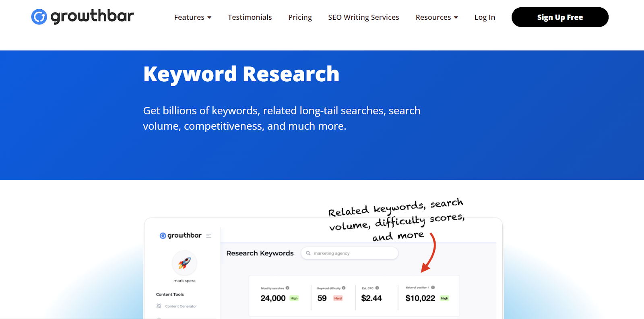Open Content Generator in the sidebar
Viewport: 644px width, 319px height.
coord(181,307)
